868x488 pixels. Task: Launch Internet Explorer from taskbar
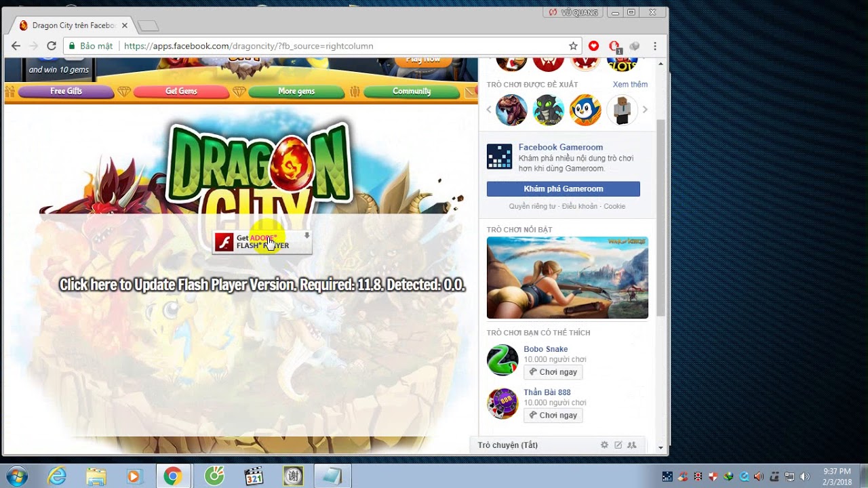[57, 476]
